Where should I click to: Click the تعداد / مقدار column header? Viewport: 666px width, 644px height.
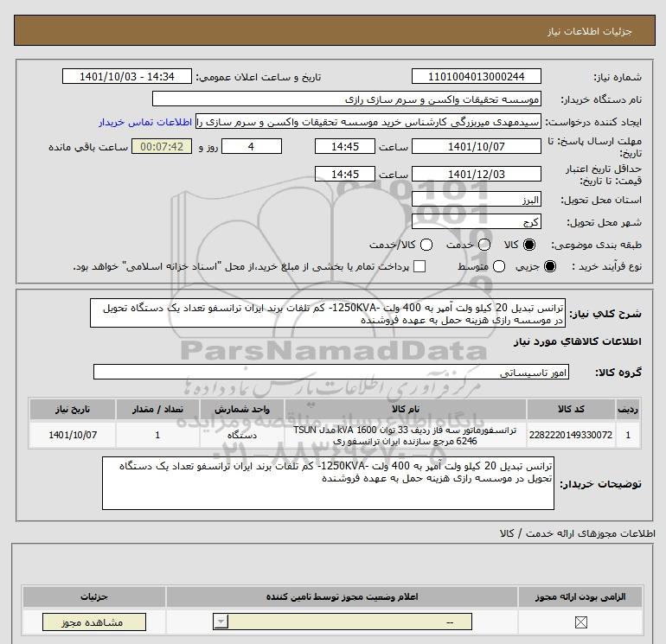[157, 409]
